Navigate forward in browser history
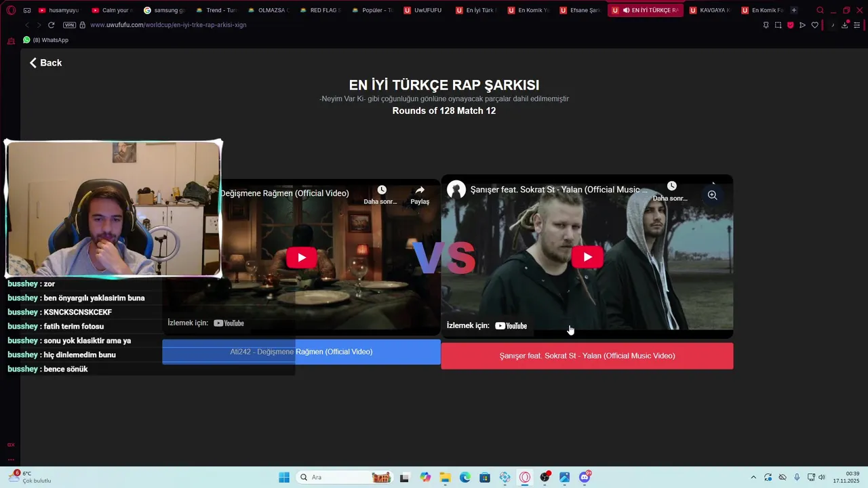Viewport: 868px width, 488px height. [39, 25]
